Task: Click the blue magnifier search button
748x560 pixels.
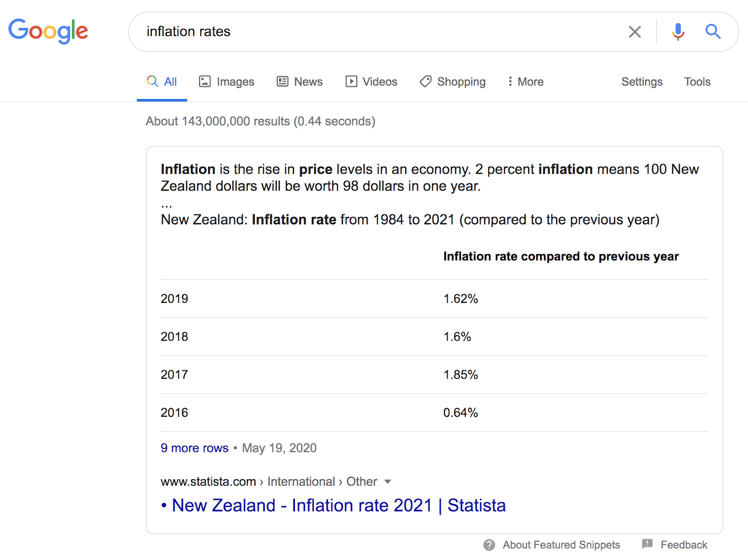Action: (x=713, y=32)
